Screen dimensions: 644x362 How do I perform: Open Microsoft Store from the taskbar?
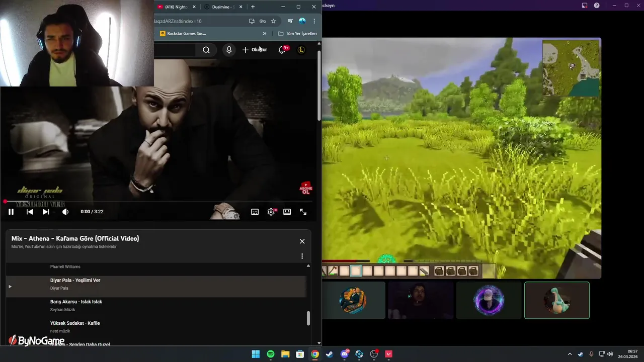[300, 354]
